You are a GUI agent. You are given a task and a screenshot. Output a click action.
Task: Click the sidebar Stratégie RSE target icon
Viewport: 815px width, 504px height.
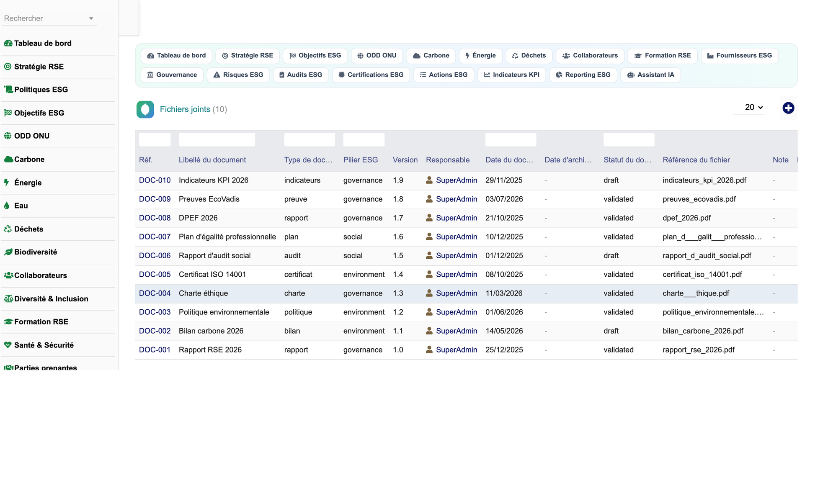pyautogui.click(x=8, y=67)
